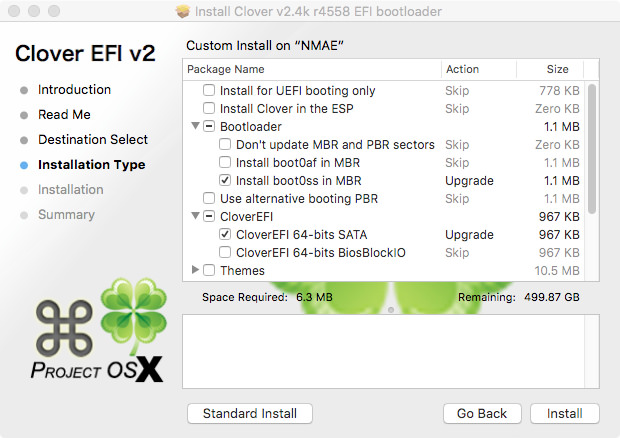Viewport: 620px width, 438px height.
Task: Sort by Package Name column header
Action: point(312,69)
